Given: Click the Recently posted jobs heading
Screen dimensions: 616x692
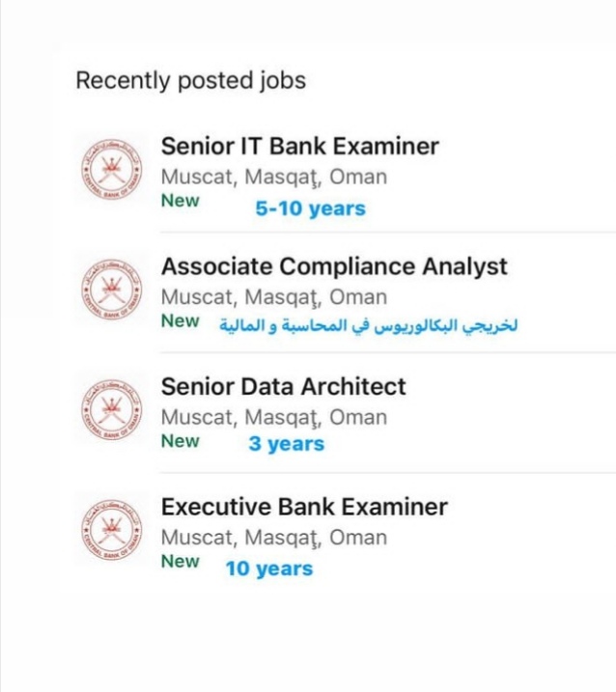Looking at the screenshot, I should (x=190, y=80).
